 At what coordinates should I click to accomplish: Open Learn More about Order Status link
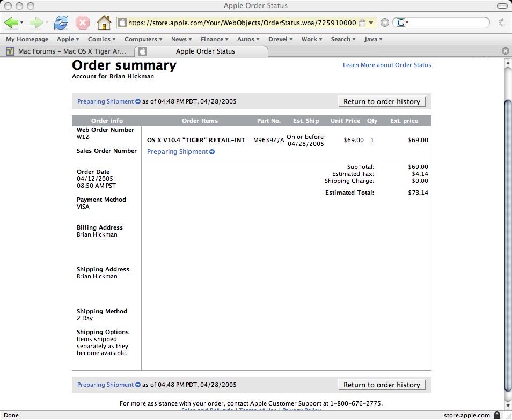click(x=386, y=65)
